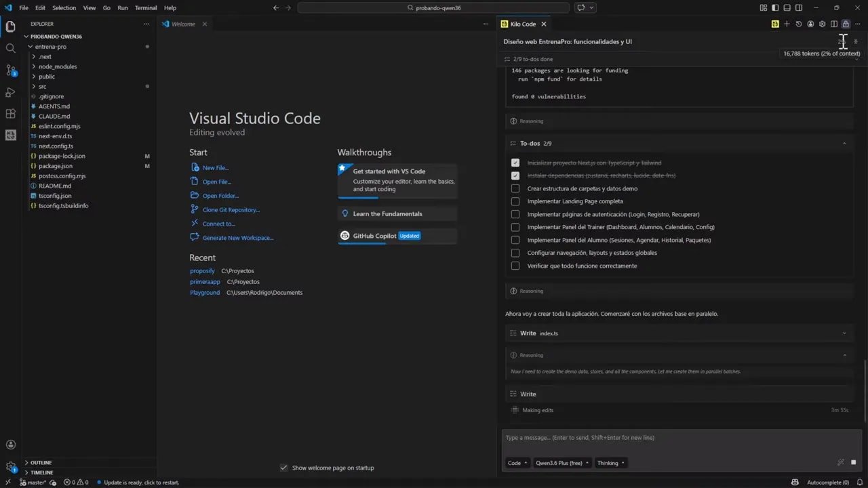Uncheck 'Show welcome page on startup'
Viewport: 868px width, 488px height.
[x=283, y=468]
